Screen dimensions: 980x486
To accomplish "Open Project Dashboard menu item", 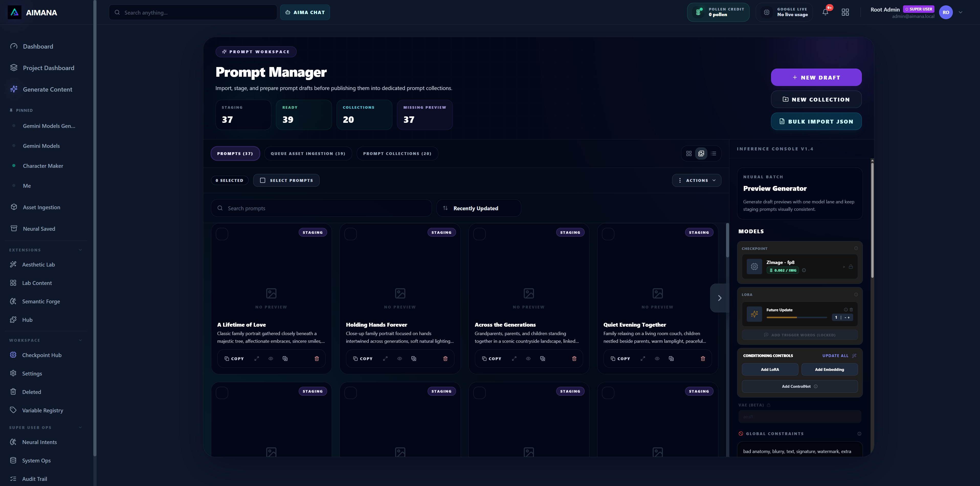I will (x=48, y=68).
